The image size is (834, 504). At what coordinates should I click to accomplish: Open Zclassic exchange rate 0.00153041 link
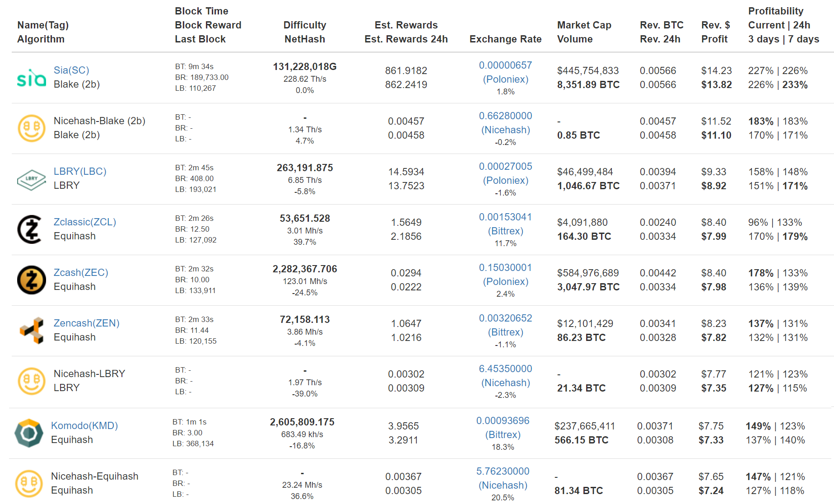coord(505,217)
